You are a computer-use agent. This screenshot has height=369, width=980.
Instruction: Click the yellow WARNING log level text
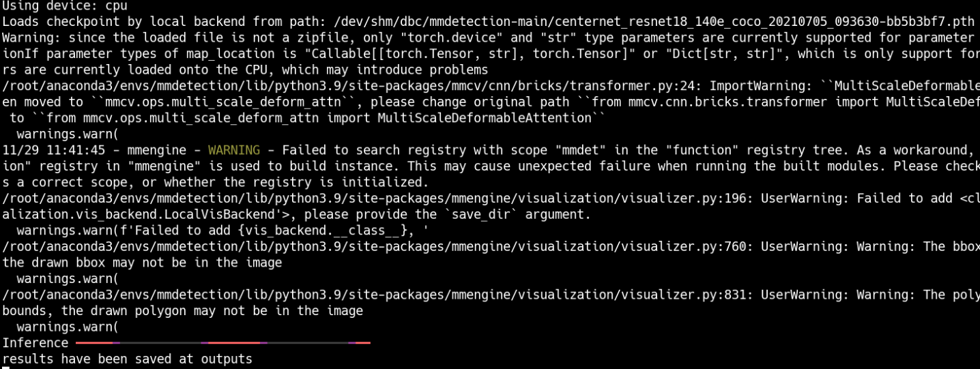pyautogui.click(x=233, y=150)
